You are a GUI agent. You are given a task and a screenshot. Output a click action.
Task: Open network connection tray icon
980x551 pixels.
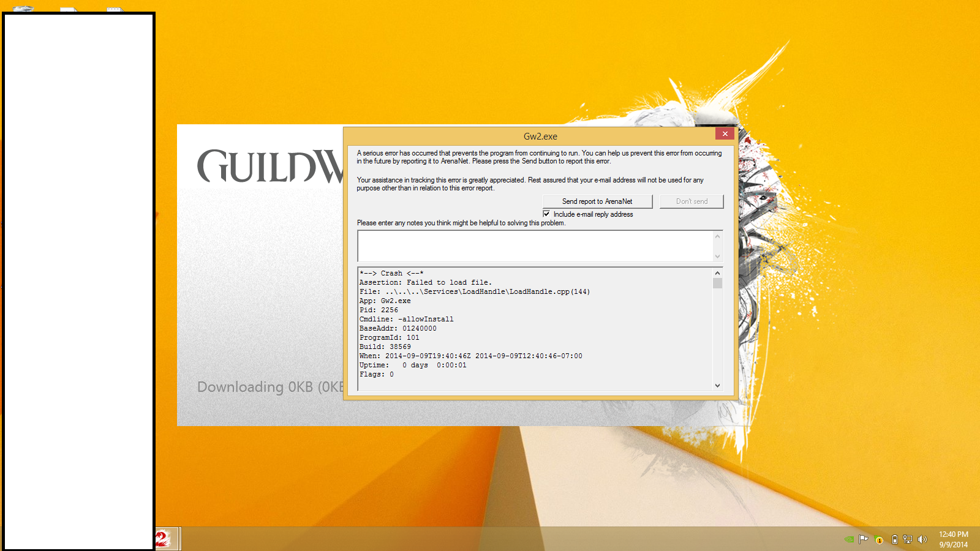point(908,539)
